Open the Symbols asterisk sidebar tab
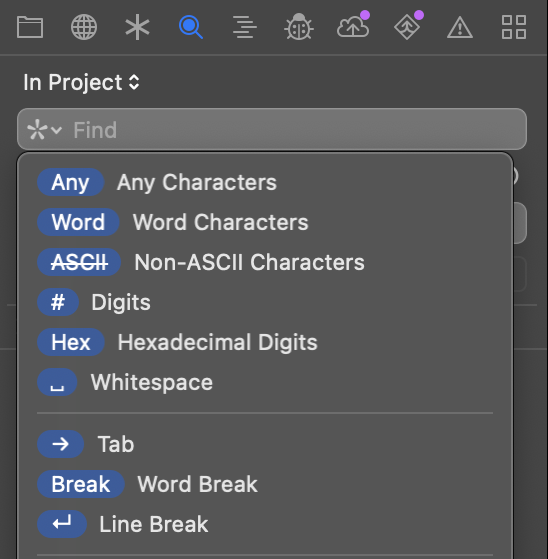The height and width of the screenshot is (559, 548). click(137, 27)
